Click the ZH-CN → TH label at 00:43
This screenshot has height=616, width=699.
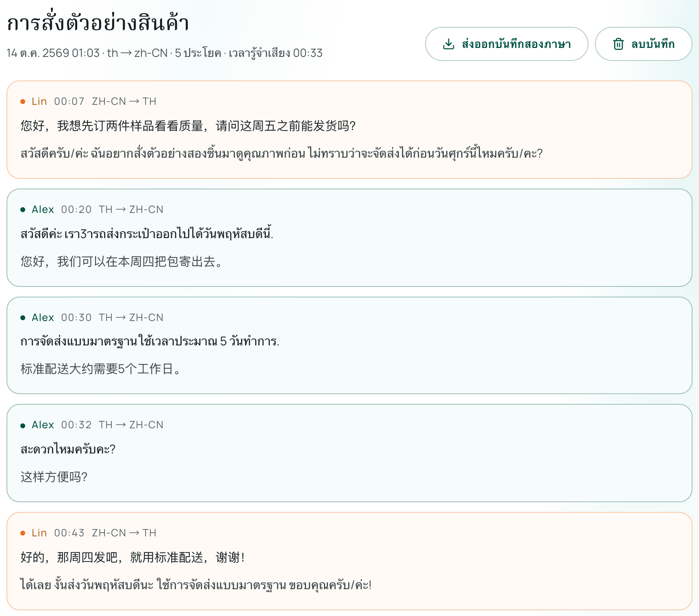point(124,533)
